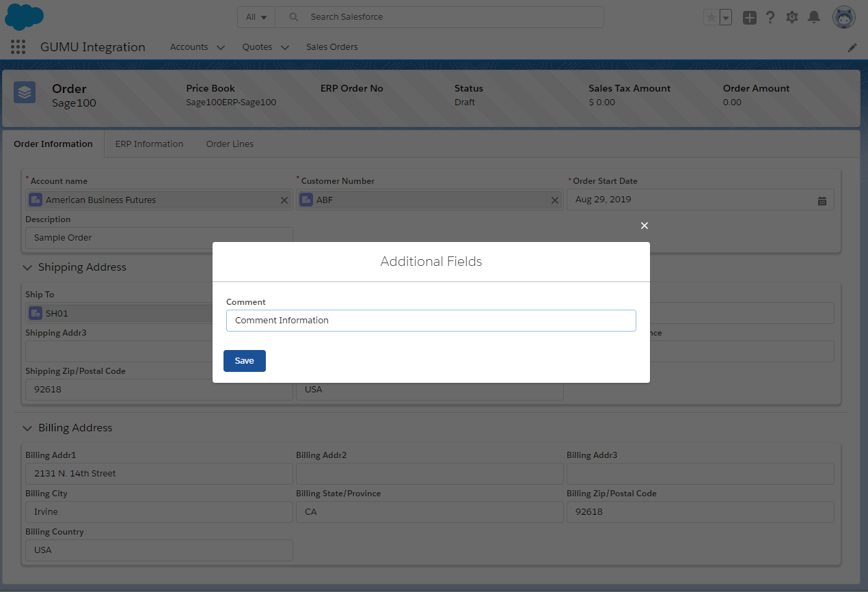This screenshot has width=868, height=592.
Task: Click the shipping country field showing USA
Action: tap(430, 390)
